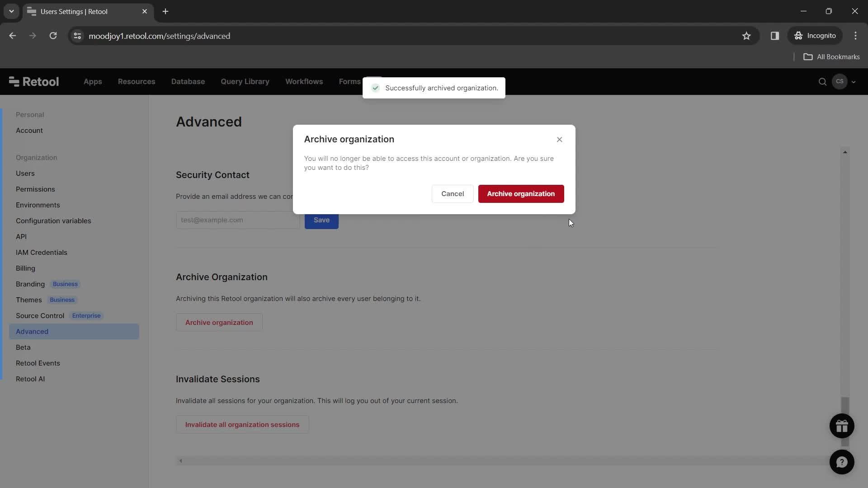This screenshot has width=868, height=488.
Task: Open Query Library
Action: [245, 82]
